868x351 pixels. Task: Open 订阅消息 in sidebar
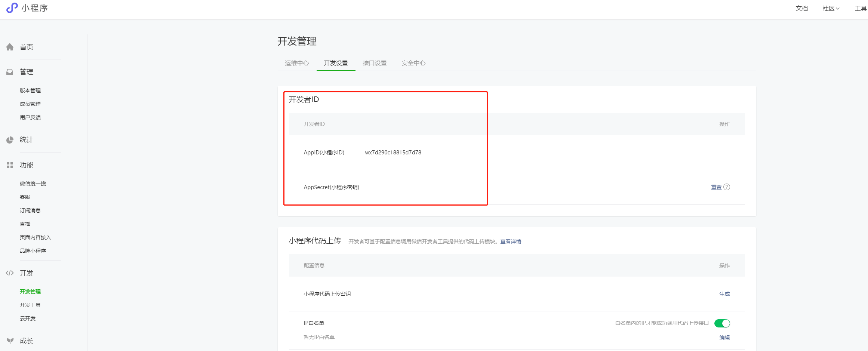click(x=30, y=210)
